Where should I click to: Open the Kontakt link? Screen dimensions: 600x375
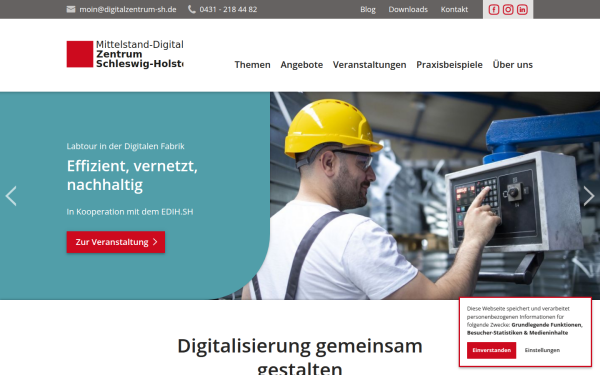pyautogui.click(x=454, y=9)
